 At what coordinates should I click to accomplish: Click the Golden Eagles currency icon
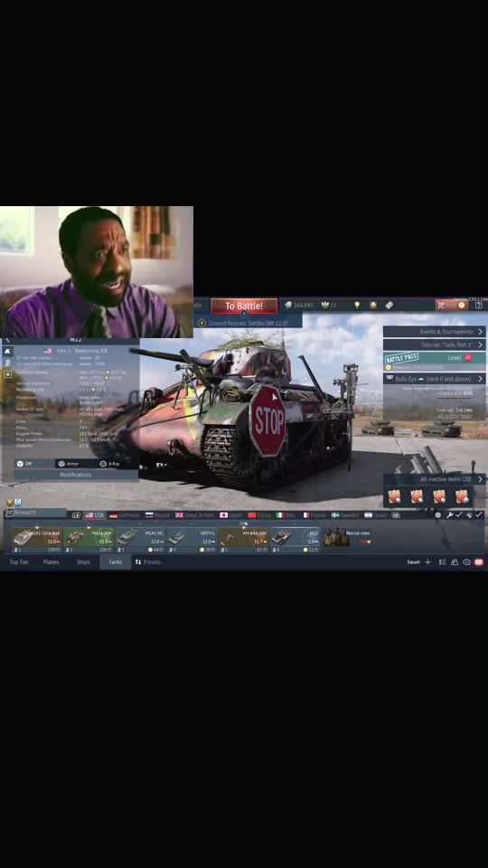[x=325, y=305]
